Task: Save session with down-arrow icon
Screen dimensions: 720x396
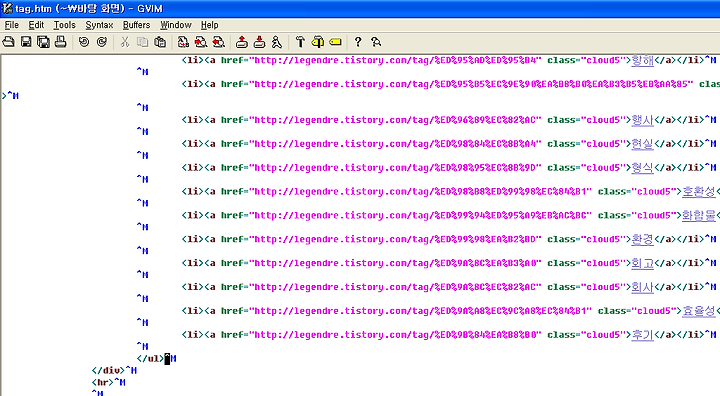Action: [259, 42]
